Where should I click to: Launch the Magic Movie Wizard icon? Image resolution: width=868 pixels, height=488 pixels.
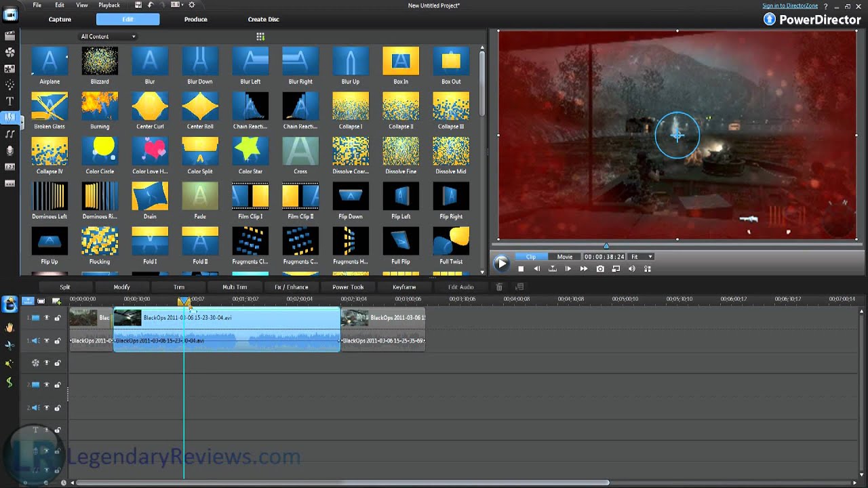pyautogui.click(x=9, y=304)
